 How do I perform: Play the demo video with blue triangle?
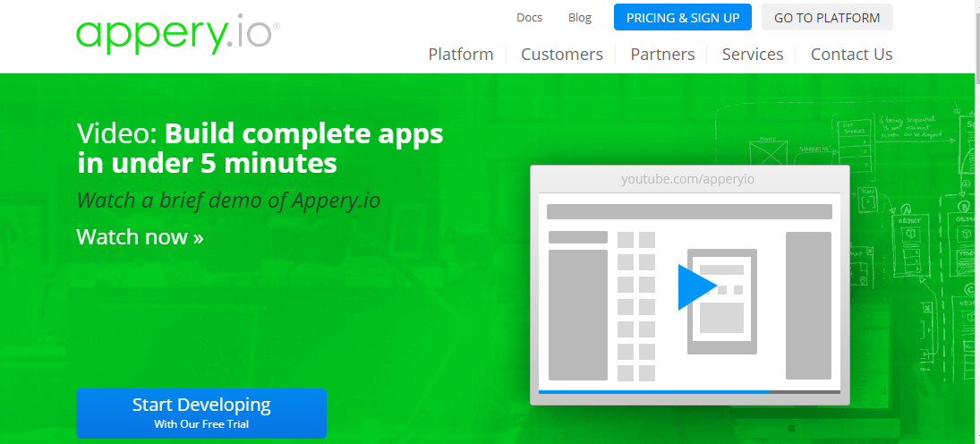click(x=697, y=287)
